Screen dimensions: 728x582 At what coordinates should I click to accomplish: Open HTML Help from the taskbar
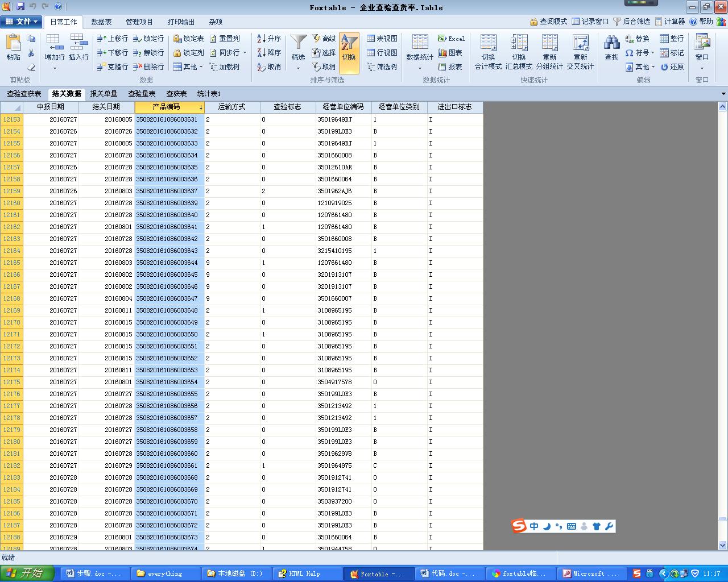[x=307, y=574]
